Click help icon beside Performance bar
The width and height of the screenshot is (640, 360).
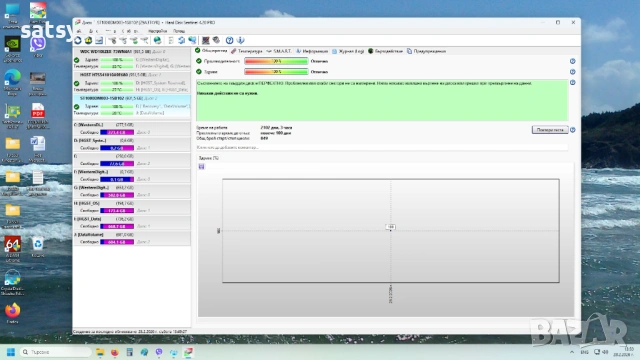point(572,61)
